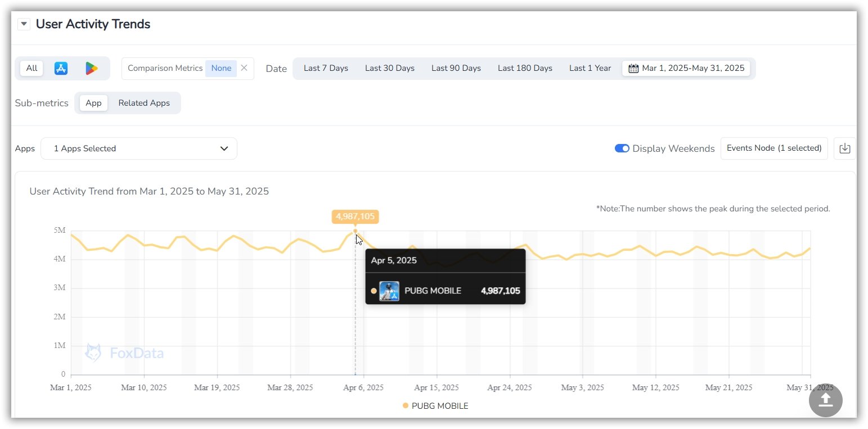868x429 pixels.
Task: Remove the Comparison Metrics selection
Action: pos(244,68)
